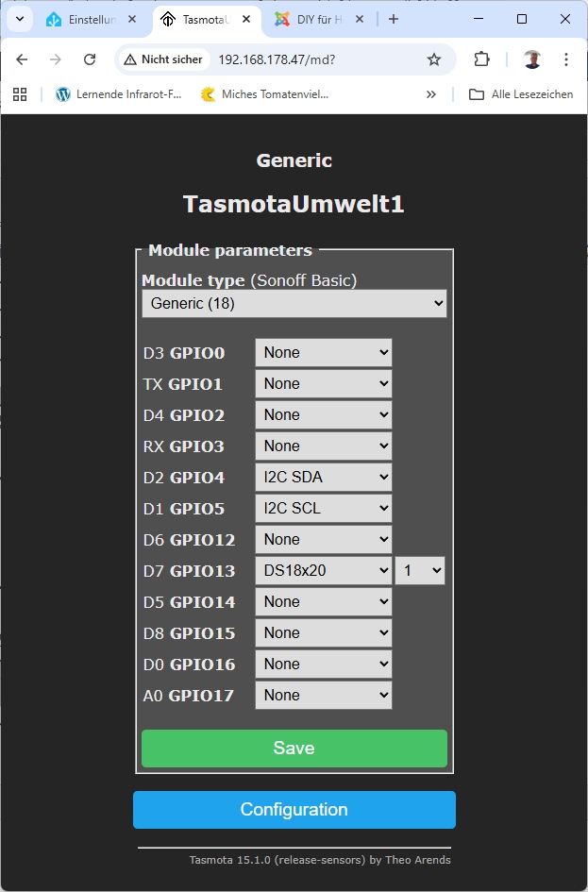The image size is (588, 892).
Task: Open the Chrome three-dot menu
Action: 566,59
